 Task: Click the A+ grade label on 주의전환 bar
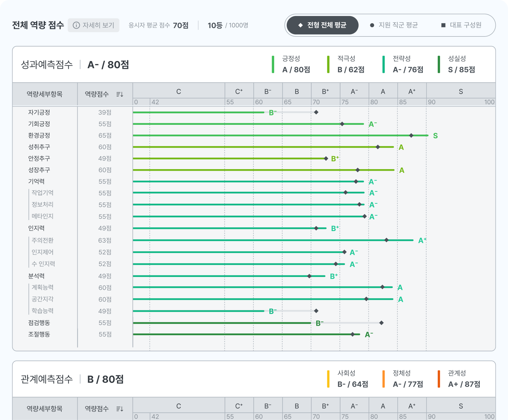422,240
